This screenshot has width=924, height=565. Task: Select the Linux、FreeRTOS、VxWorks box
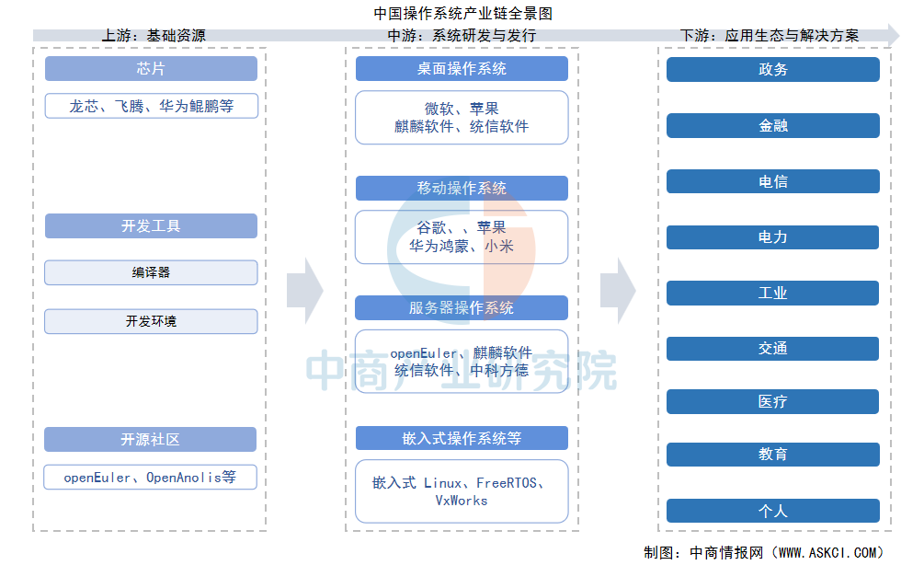[462, 491]
